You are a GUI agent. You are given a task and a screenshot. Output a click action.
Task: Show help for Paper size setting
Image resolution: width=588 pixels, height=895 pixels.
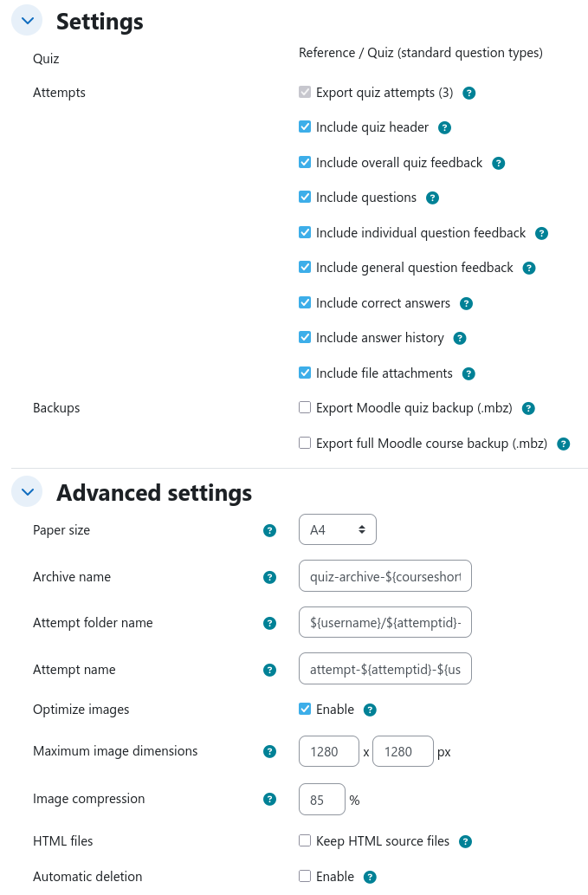tap(269, 530)
